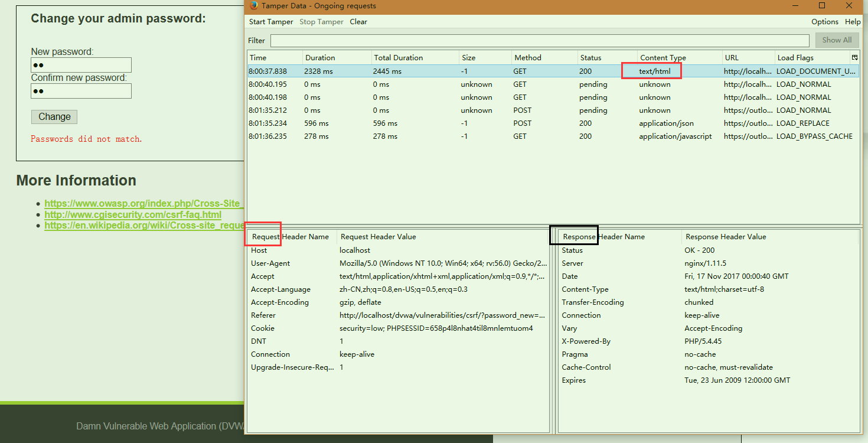Sort requests by the Duration column header
The image size is (868, 443).
[x=320, y=58]
